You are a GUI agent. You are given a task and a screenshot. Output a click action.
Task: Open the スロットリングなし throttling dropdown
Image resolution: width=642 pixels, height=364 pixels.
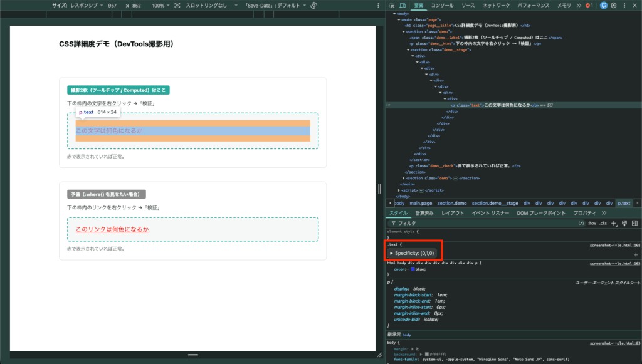point(212,5)
